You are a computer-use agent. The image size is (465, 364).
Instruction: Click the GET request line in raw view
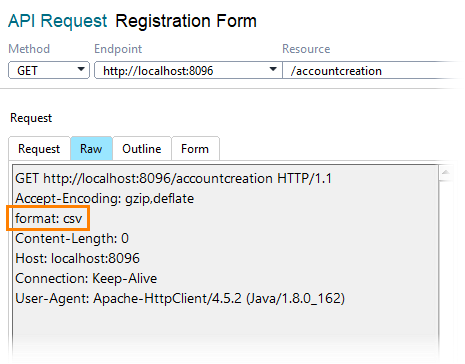173,179
